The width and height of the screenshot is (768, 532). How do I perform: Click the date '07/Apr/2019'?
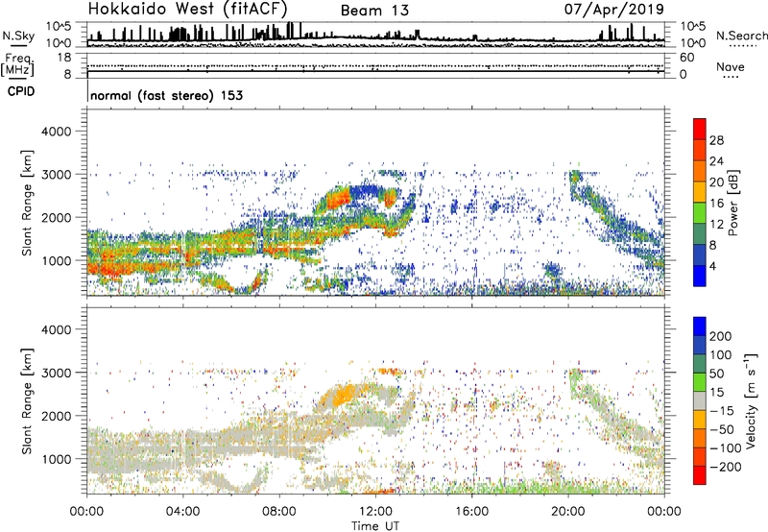point(614,9)
